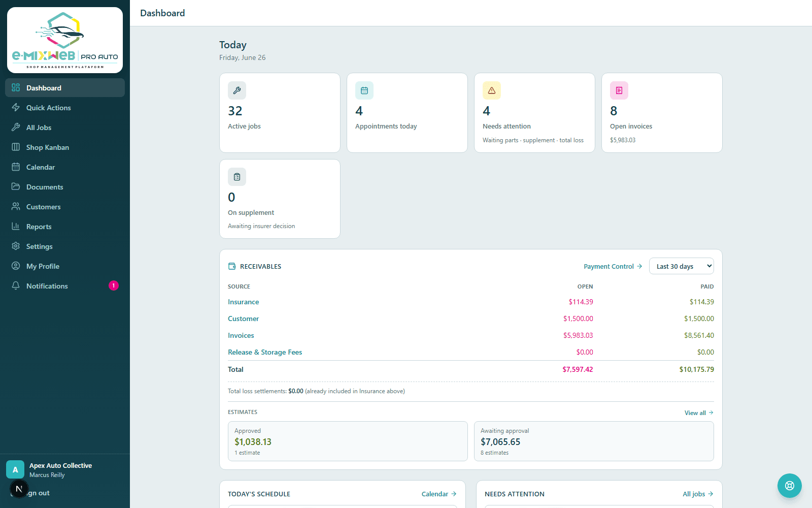
Task: Click the Calendar icon in sidebar
Action: pyautogui.click(x=16, y=167)
